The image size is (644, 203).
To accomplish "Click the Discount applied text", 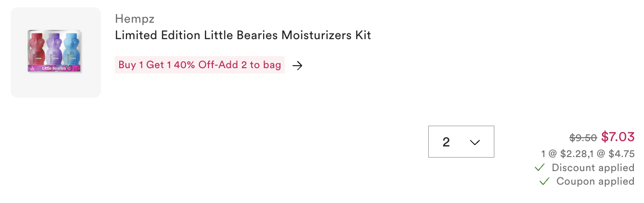I will (x=593, y=168).
